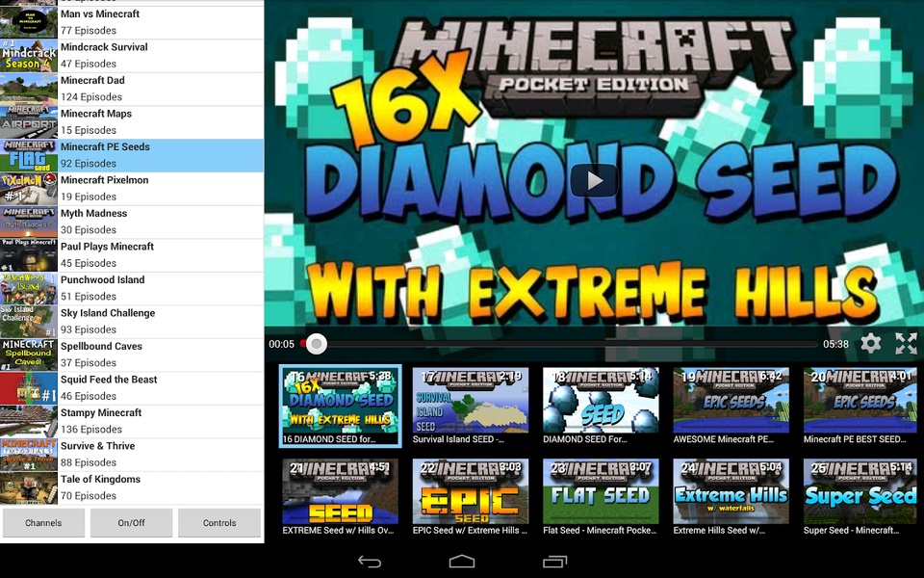Open episode 16 Diamond Seed thumbnail
The image size is (924, 578).
[340, 406]
